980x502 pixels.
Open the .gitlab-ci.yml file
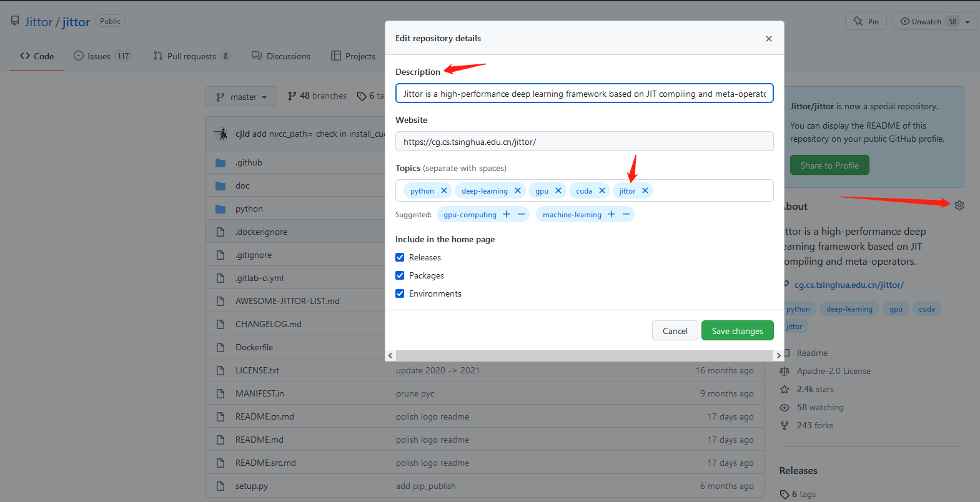click(x=259, y=278)
